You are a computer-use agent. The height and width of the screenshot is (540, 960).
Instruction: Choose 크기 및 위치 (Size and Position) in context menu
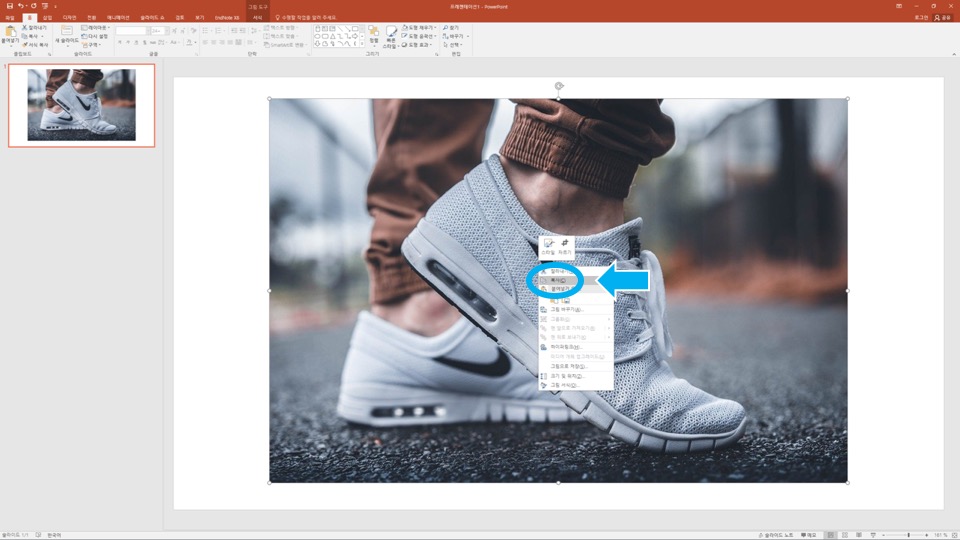click(x=576, y=376)
